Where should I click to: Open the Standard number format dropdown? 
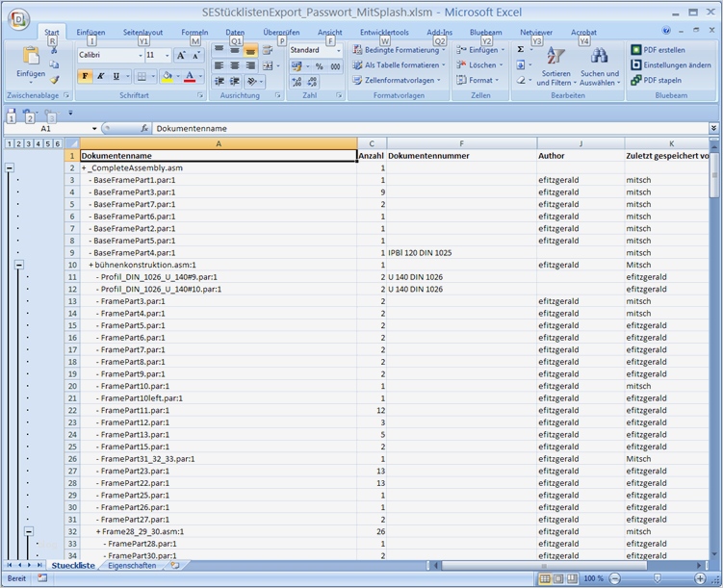click(x=338, y=50)
